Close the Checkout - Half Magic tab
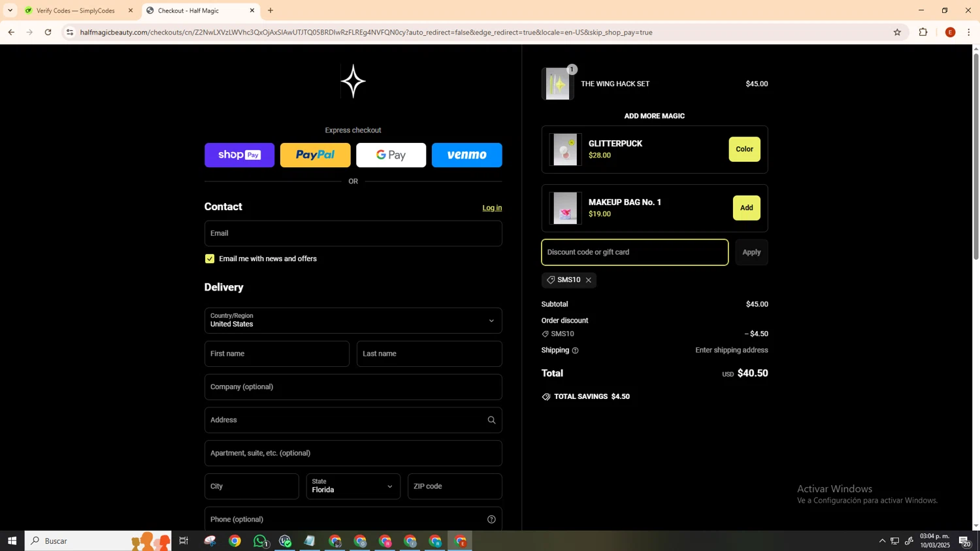 252,10
